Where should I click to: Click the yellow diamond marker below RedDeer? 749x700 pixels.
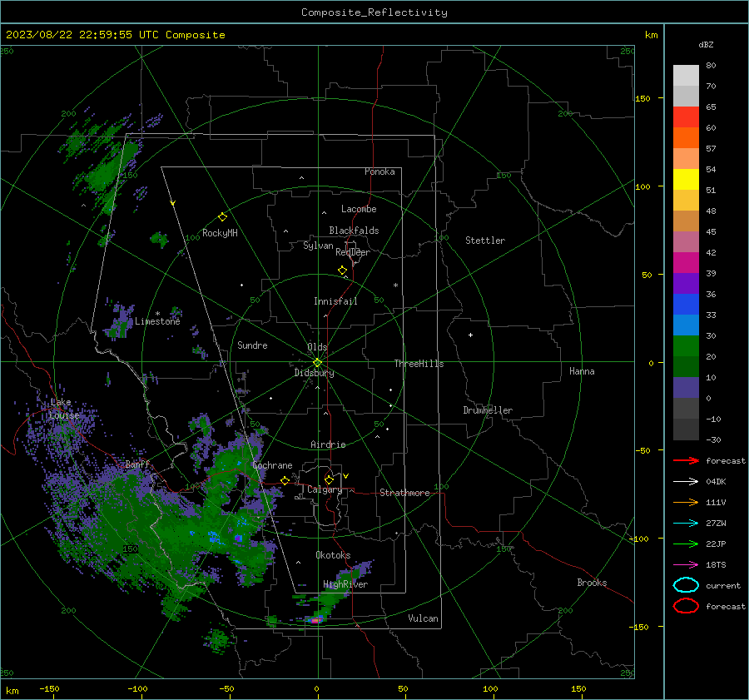pos(342,271)
